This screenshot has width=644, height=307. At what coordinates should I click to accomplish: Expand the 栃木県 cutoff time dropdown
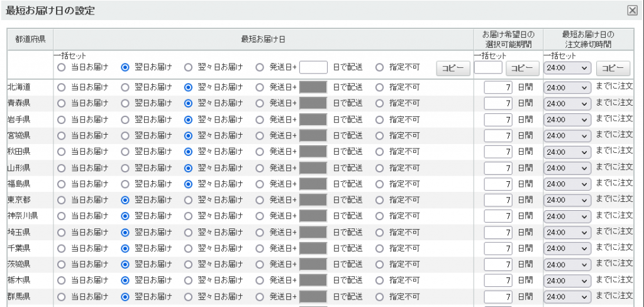[567, 281]
